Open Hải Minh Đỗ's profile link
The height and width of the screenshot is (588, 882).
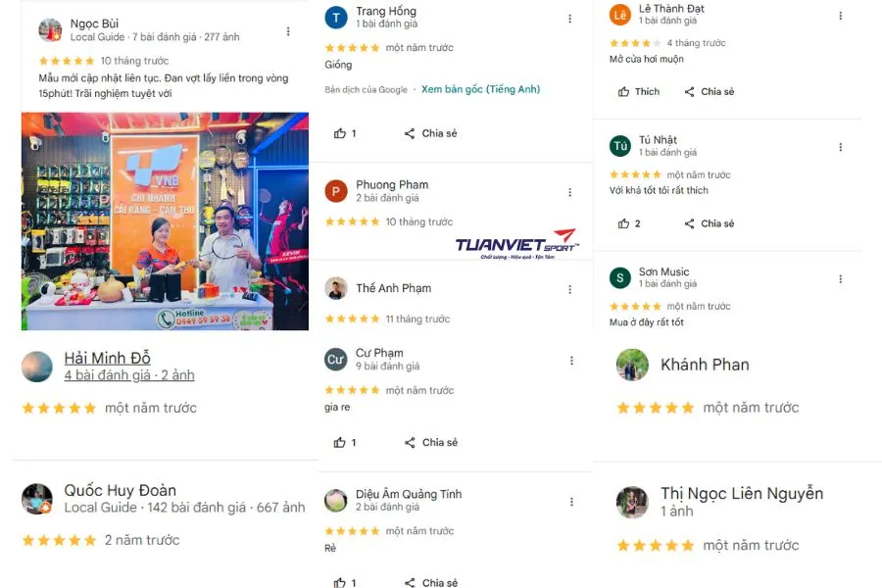point(108,358)
